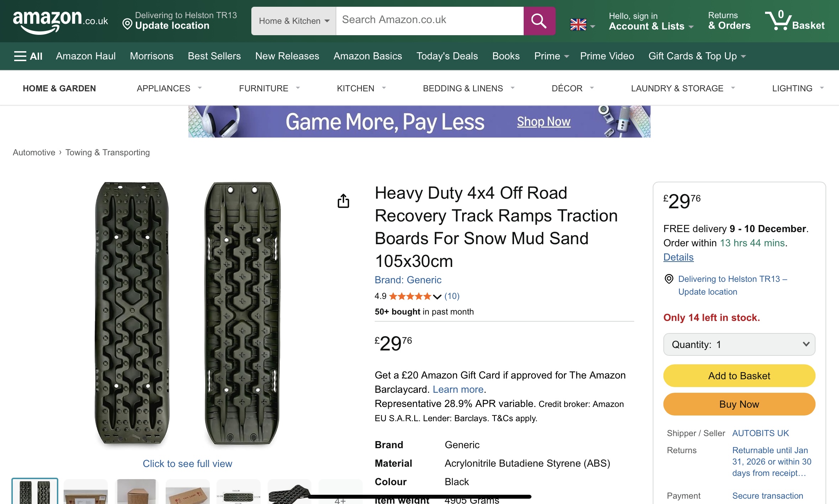Open the Home & Kitchen search category dropdown
839x504 pixels.
point(294,21)
